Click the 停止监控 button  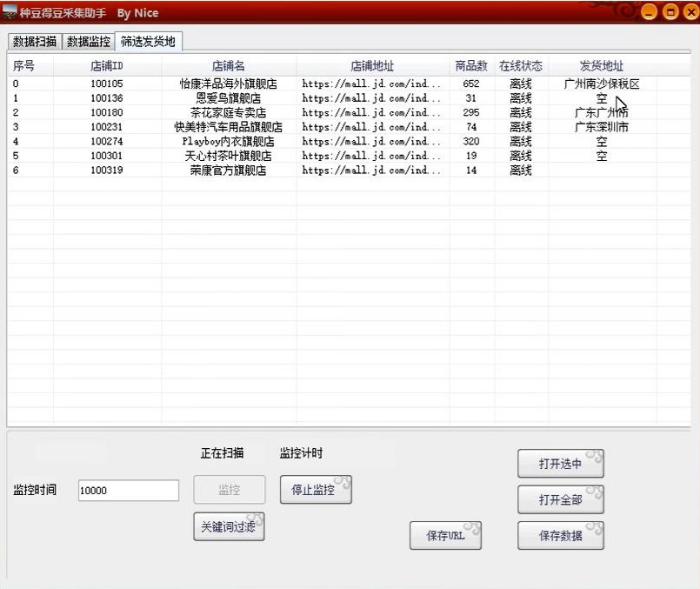pos(315,489)
